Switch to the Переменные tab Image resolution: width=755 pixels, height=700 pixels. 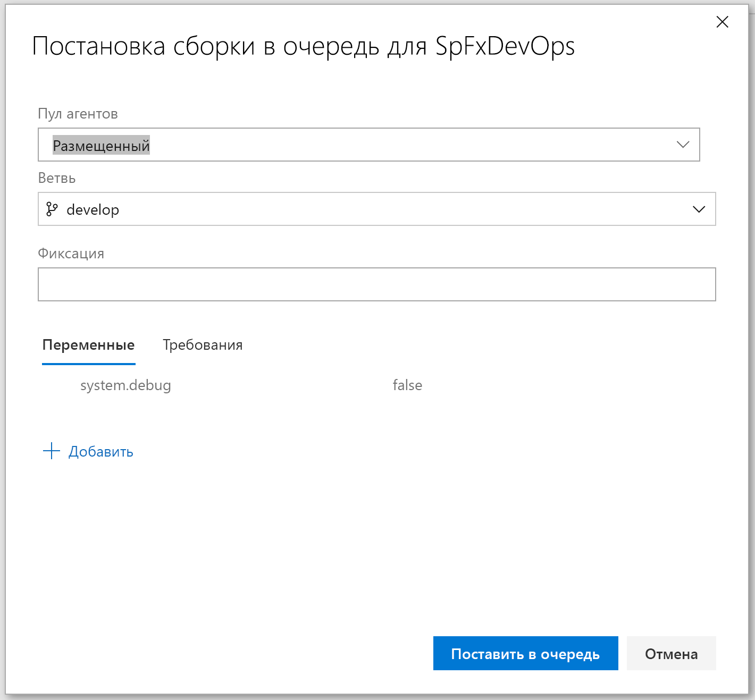(88, 345)
